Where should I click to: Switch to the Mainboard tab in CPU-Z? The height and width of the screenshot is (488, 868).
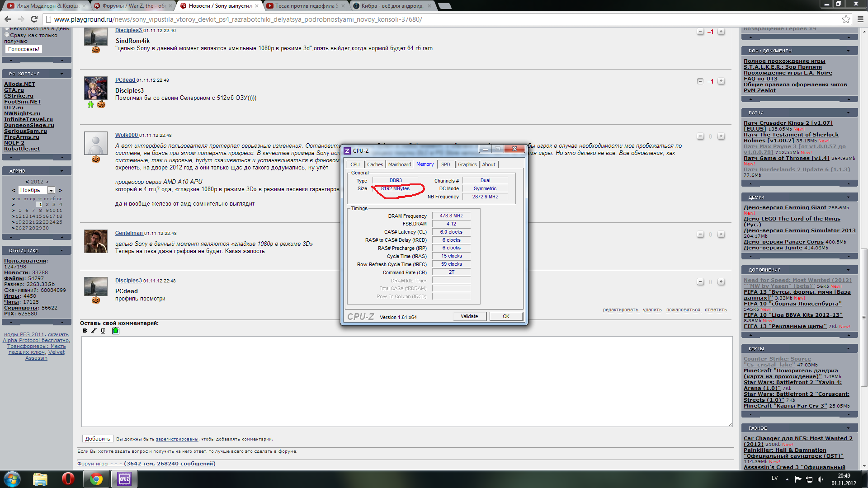pyautogui.click(x=400, y=164)
